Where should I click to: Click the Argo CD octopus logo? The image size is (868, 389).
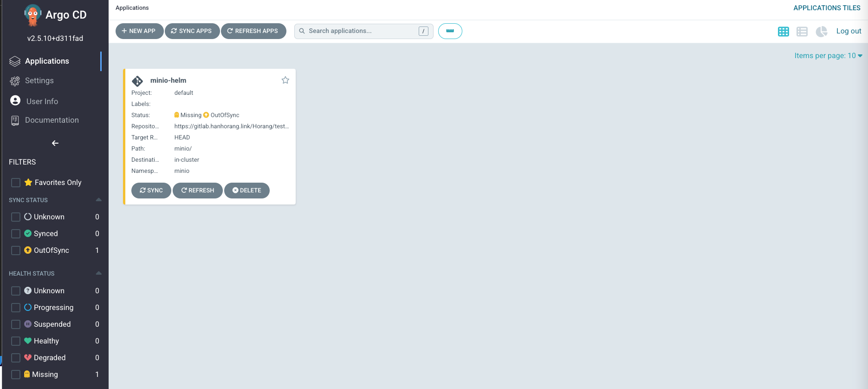pos(32,15)
